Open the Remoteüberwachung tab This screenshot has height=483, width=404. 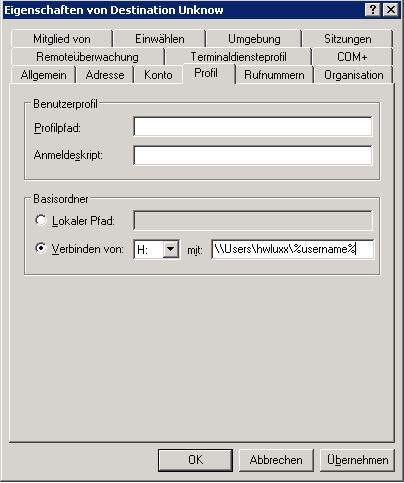(87, 57)
